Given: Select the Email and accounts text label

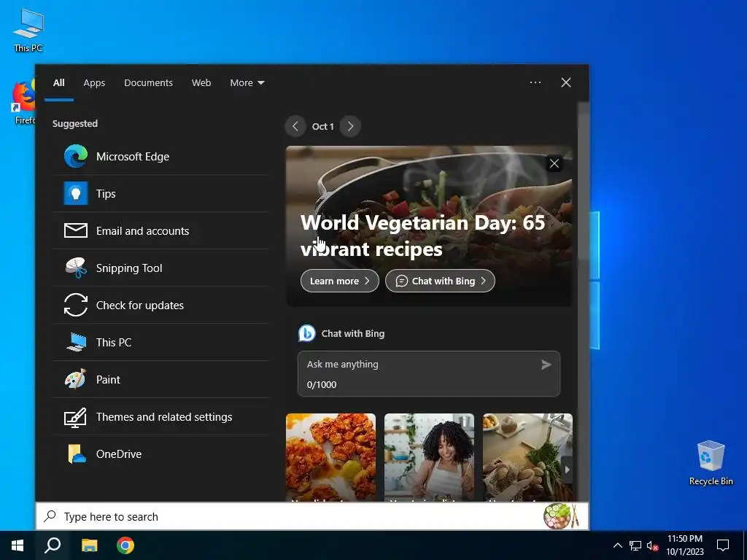Looking at the screenshot, I should pyautogui.click(x=142, y=231).
